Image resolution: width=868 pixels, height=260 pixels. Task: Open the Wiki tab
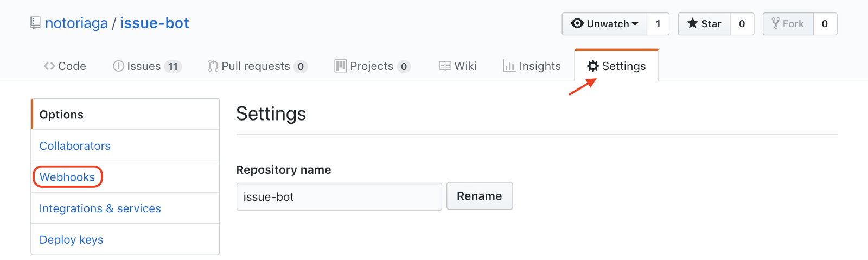[x=457, y=66]
